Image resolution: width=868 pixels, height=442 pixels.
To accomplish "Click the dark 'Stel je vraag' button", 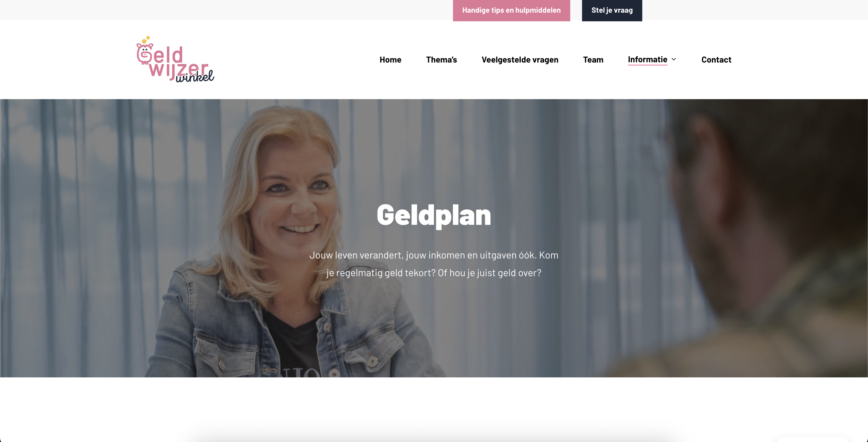I will pyautogui.click(x=612, y=10).
